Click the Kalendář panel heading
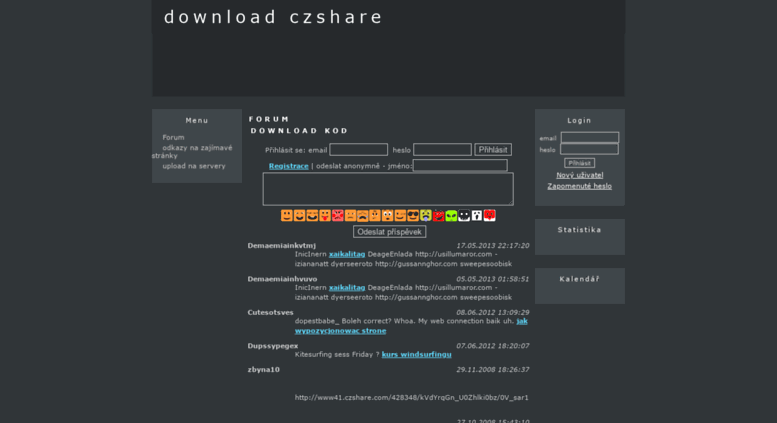777x423 pixels. [579, 279]
